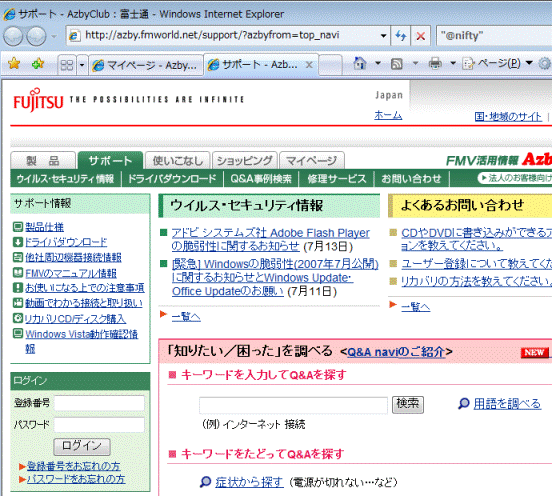The image size is (552, 496).
Task: Open お問い合わせ submenu item
Action: [411, 179]
